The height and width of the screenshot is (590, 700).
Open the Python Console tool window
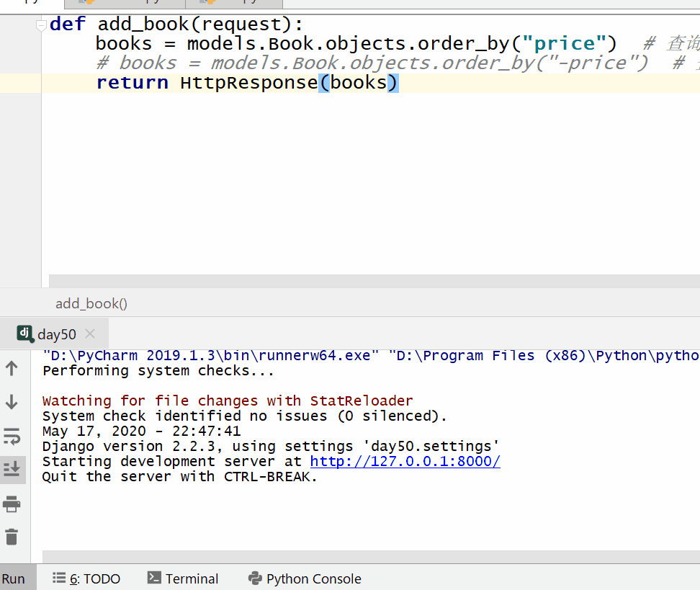(305, 578)
